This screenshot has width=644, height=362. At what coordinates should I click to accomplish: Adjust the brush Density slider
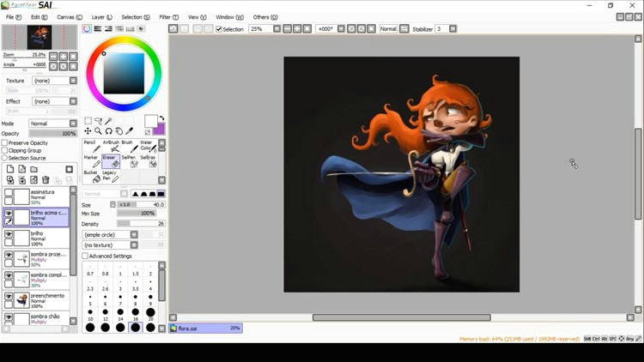click(x=142, y=224)
